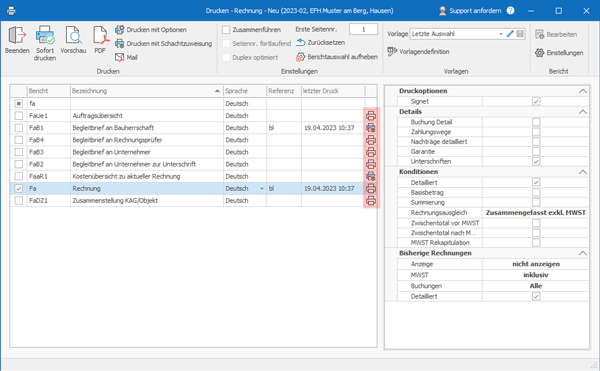
Task: Open Sprache dropdown in Rechnung row
Action: 262,189
